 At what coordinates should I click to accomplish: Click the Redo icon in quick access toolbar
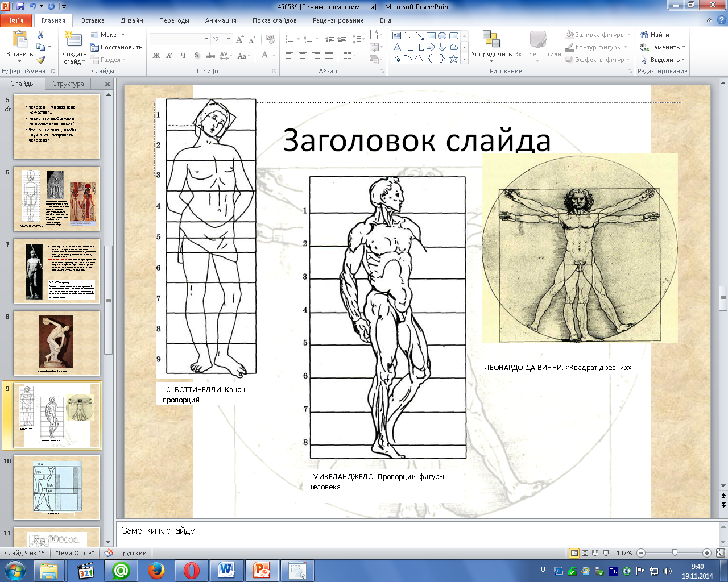click(52, 6)
